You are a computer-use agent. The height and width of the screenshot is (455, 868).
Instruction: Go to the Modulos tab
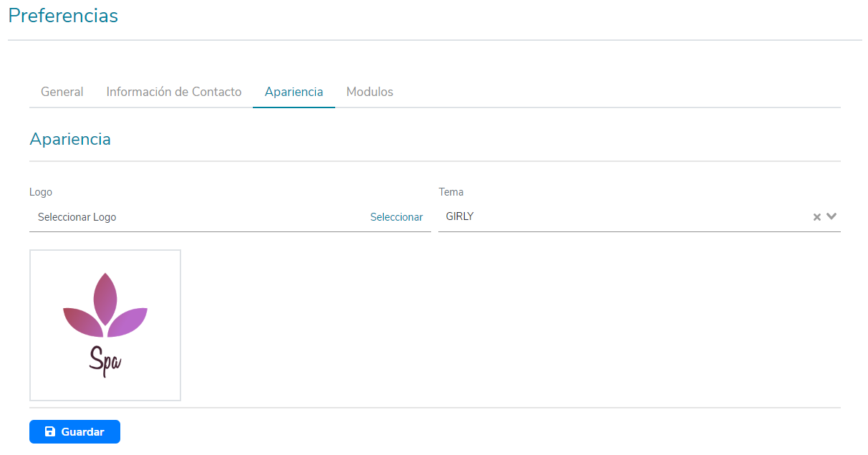(370, 92)
